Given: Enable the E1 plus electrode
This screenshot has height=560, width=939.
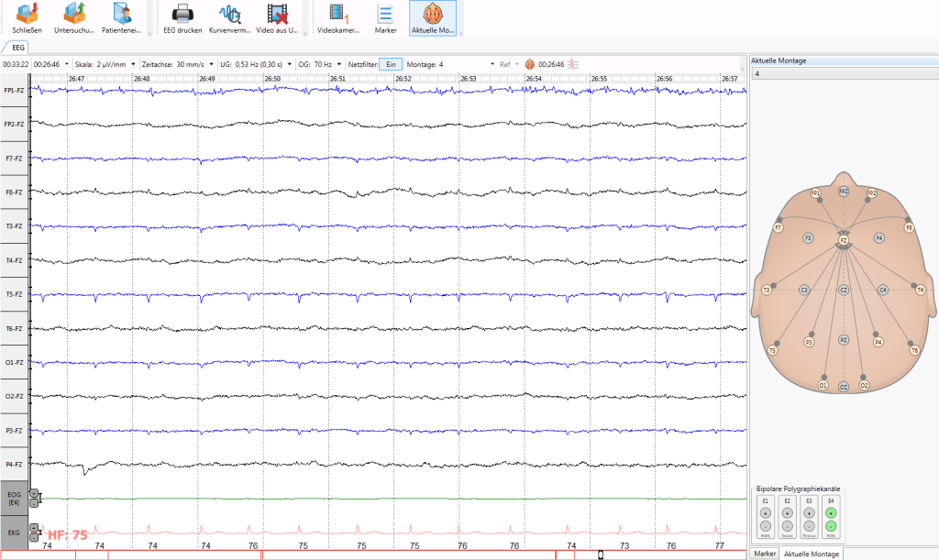Looking at the screenshot, I should click(765, 514).
